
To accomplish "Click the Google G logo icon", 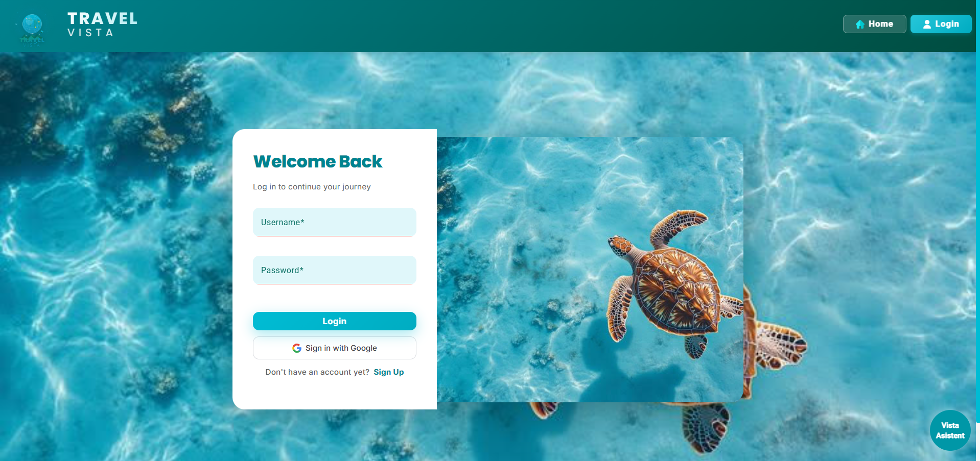I will point(297,348).
